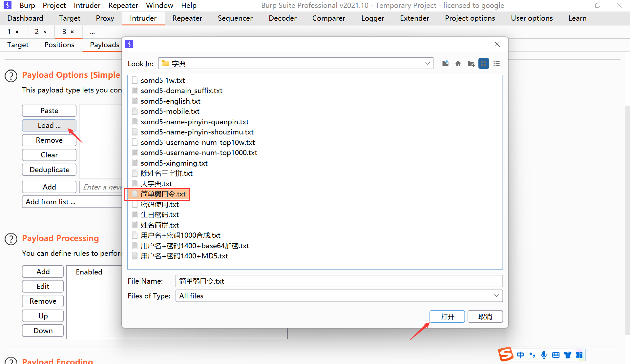630x364 pixels.
Task: Switch to details list view icon
Action: (496, 64)
